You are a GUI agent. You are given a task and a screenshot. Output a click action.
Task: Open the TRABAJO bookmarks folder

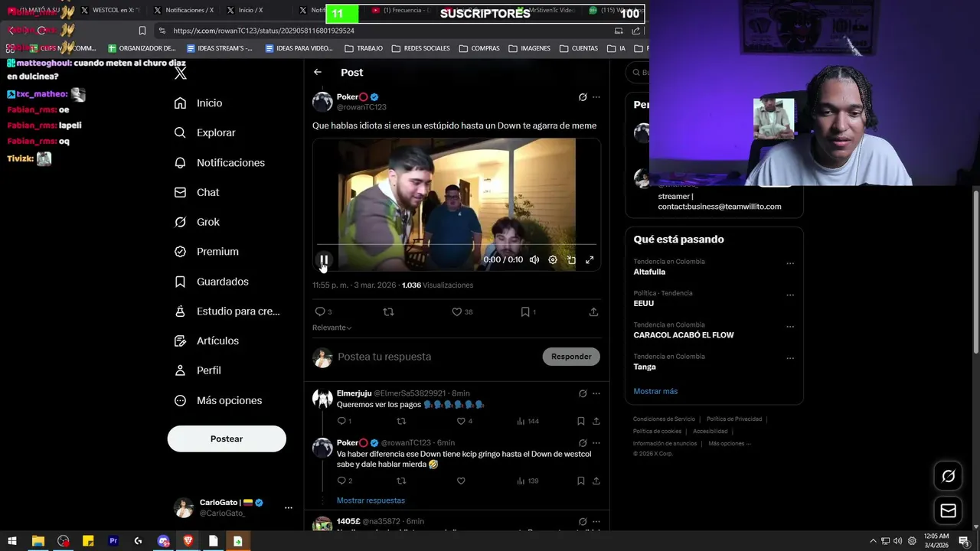tap(364, 48)
